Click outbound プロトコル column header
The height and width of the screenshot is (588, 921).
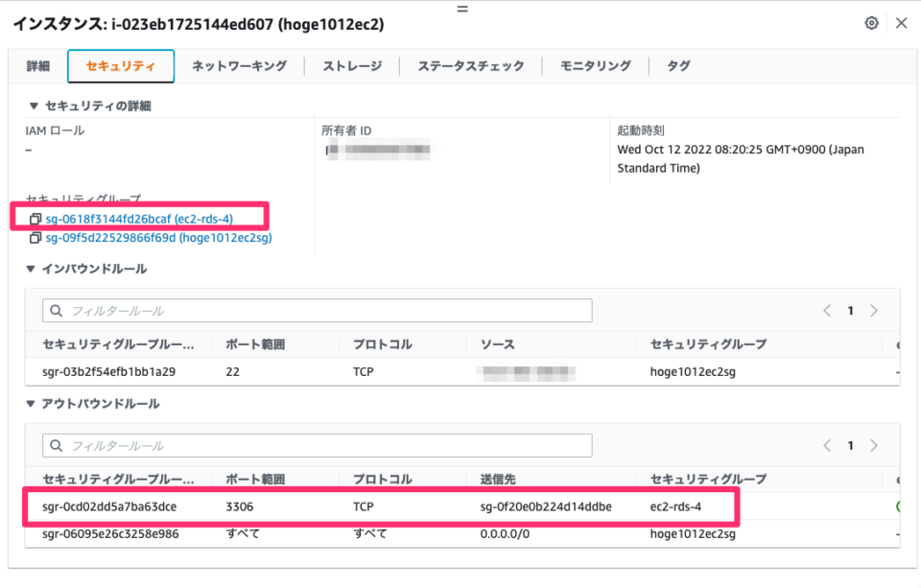pos(383,480)
